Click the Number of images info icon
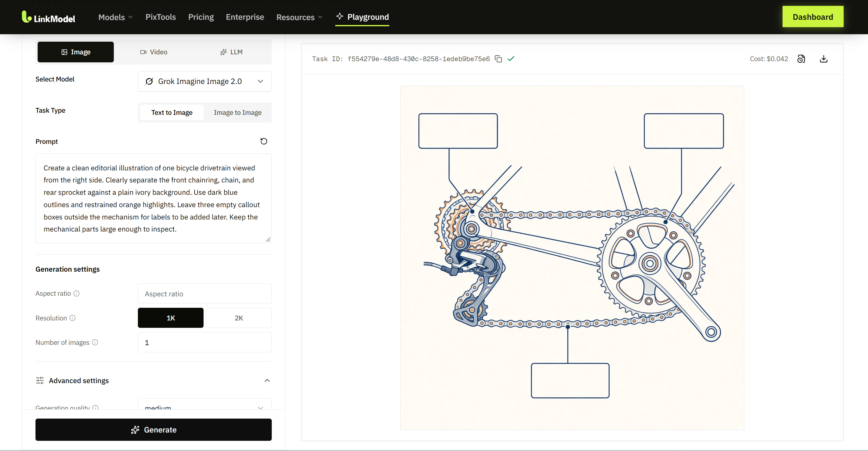 point(95,342)
